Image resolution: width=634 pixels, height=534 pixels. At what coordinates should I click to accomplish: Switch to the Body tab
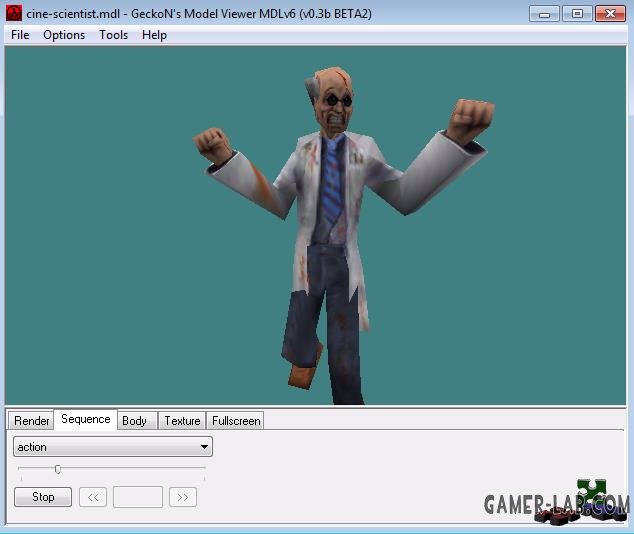click(137, 421)
